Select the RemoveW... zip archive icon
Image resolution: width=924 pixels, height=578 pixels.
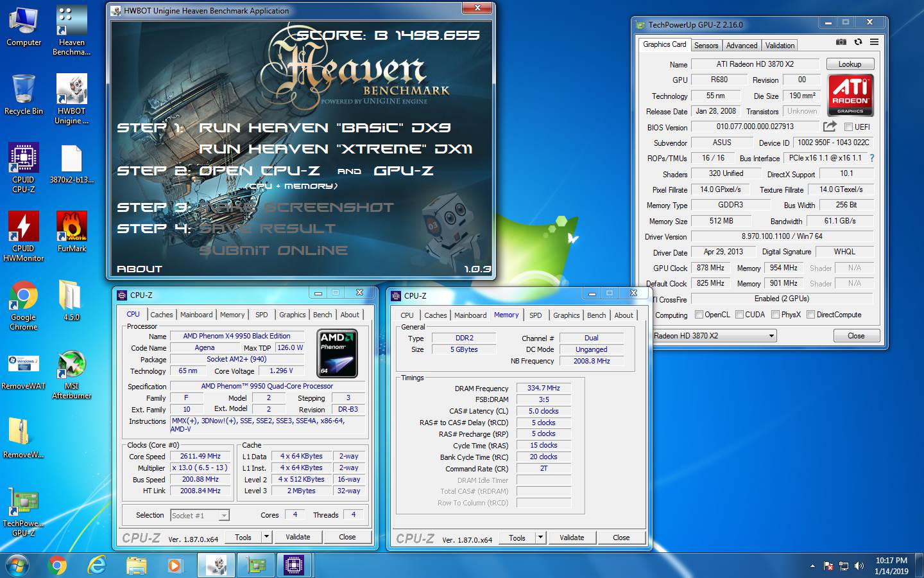click(x=24, y=438)
